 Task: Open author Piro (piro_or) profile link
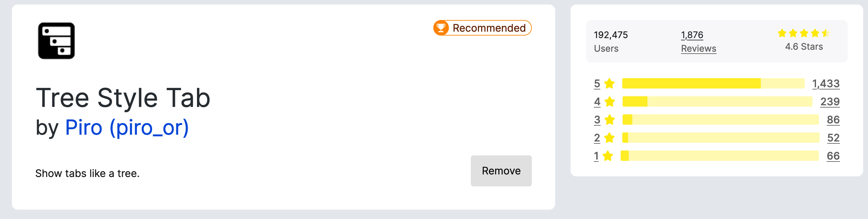[x=127, y=128]
